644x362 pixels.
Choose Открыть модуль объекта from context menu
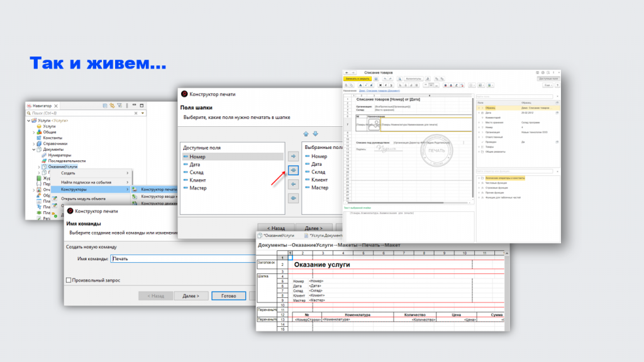[91, 199]
